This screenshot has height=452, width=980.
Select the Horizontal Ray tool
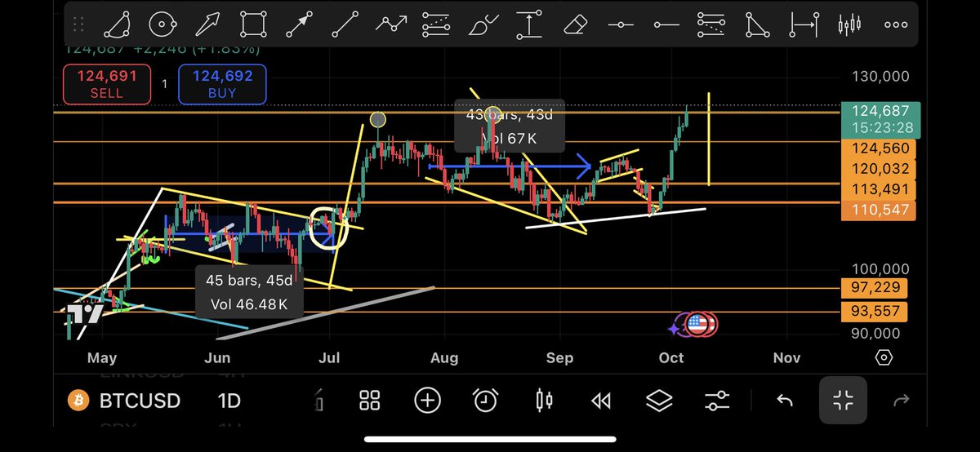tap(666, 24)
